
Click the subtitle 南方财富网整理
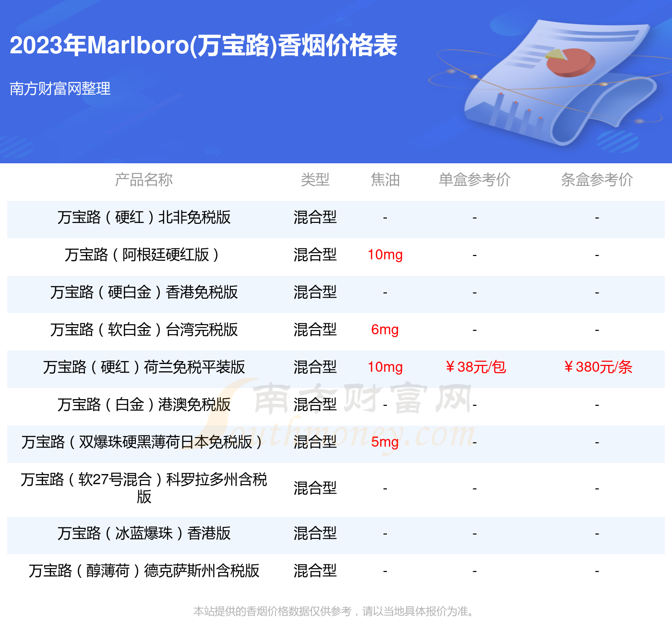(x=60, y=88)
